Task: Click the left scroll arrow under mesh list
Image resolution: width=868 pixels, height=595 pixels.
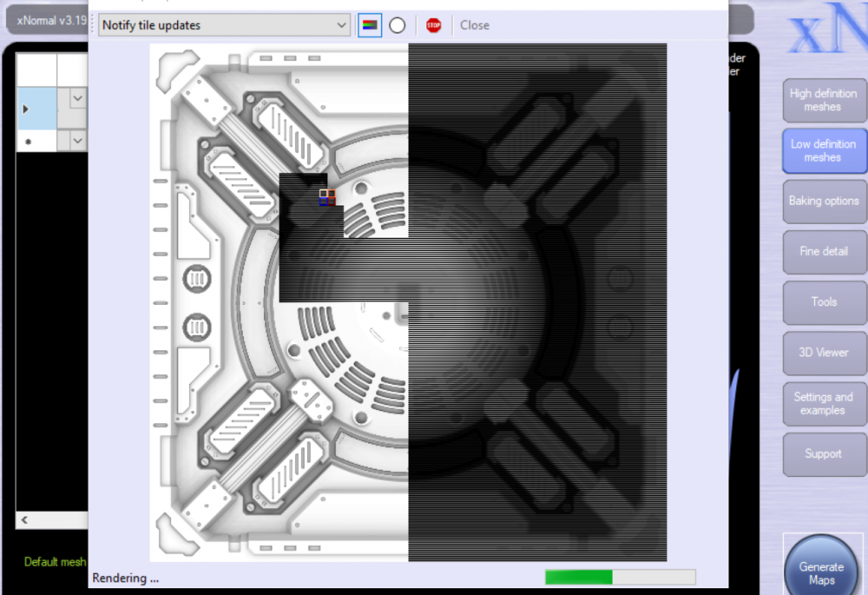Action: point(25,519)
